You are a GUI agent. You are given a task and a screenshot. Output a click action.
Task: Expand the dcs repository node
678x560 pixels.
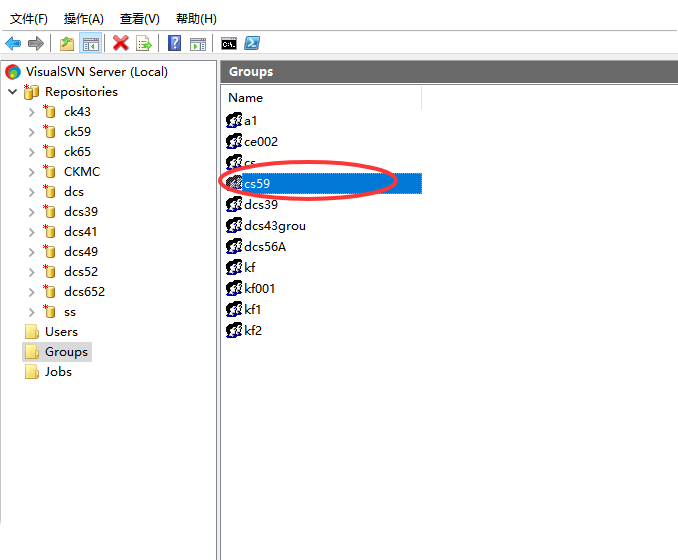31,192
